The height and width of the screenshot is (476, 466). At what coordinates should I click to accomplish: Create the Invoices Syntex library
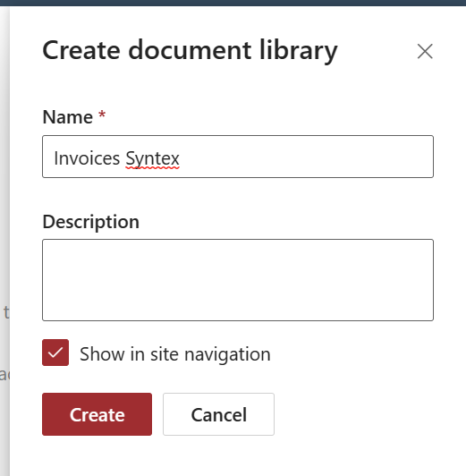point(97,414)
